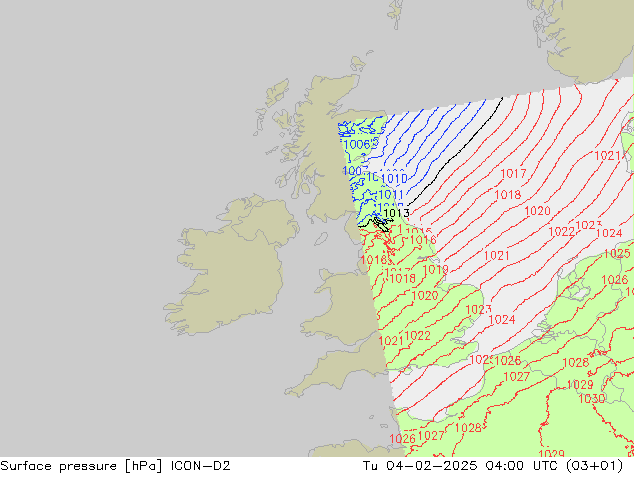
Task: Click the black 1013 isobar label
Action: pyautogui.click(x=396, y=213)
